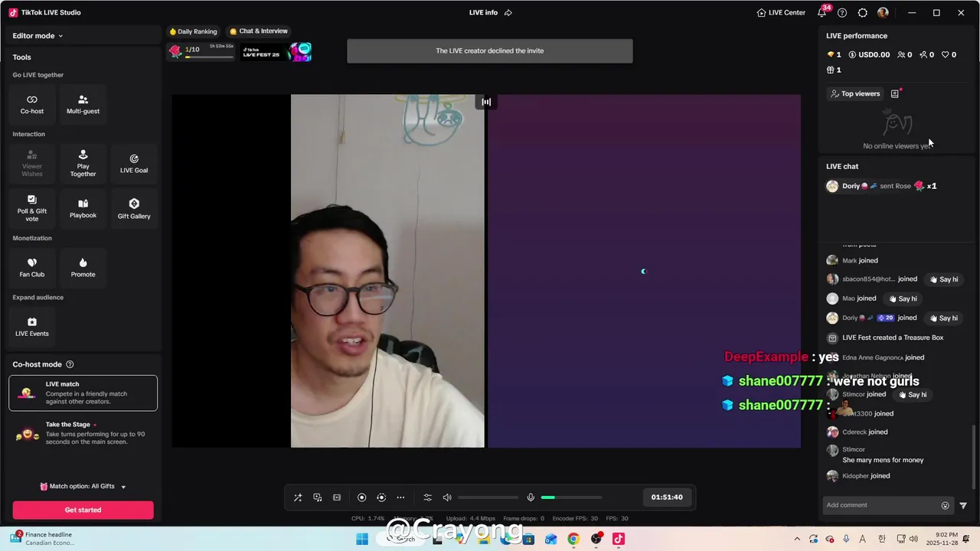Open OBS in the taskbar
Screen dimensions: 980x551
[596, 539]
